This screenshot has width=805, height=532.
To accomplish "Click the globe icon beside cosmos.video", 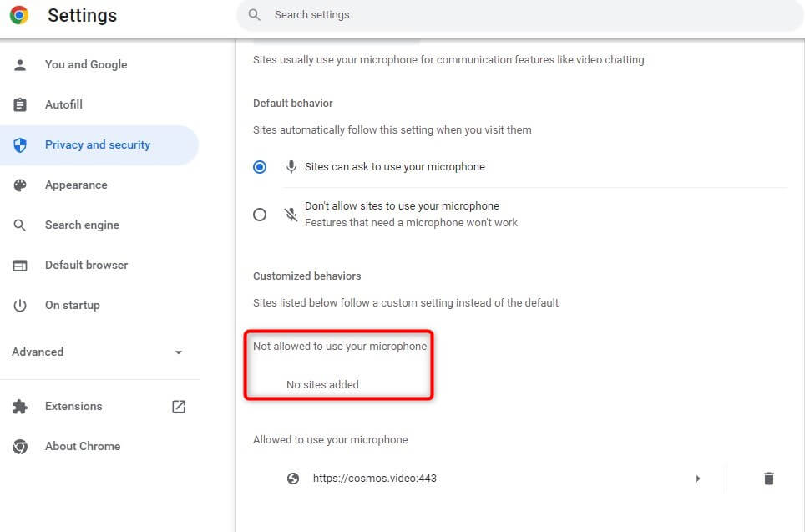I will (x=293, y=479).
